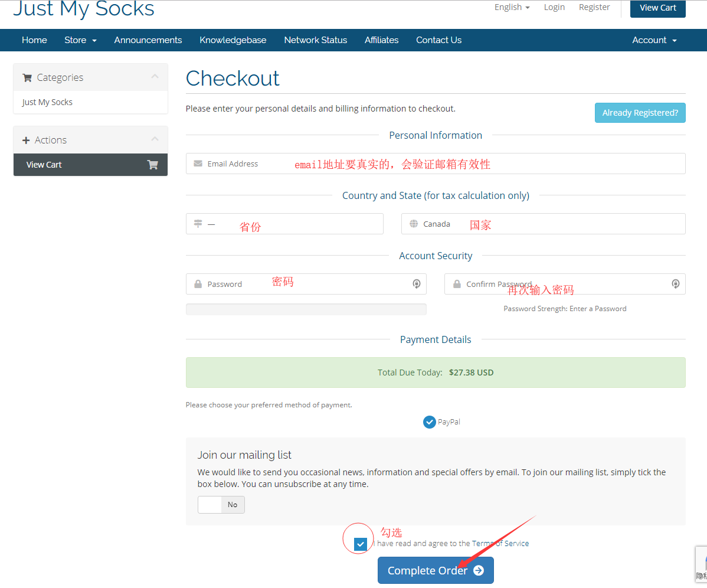The width and height of the screenshot is (707, 588).
Task: Click the shopping cart icon in View Cart sidebar
Action: click(x=152, y=165)
